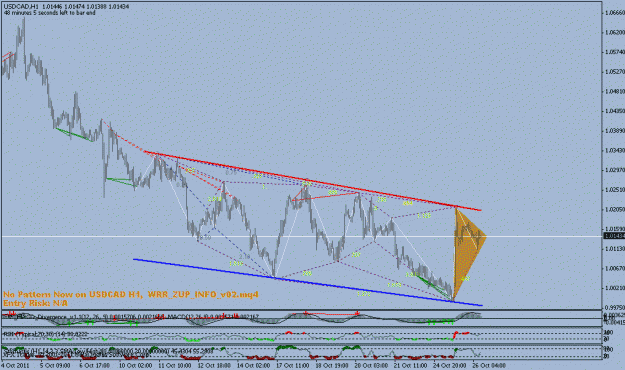Click the '17 Oct 11:00' time axis label
The height and width of the screenshot is (370, 625).
click(293, 365)
